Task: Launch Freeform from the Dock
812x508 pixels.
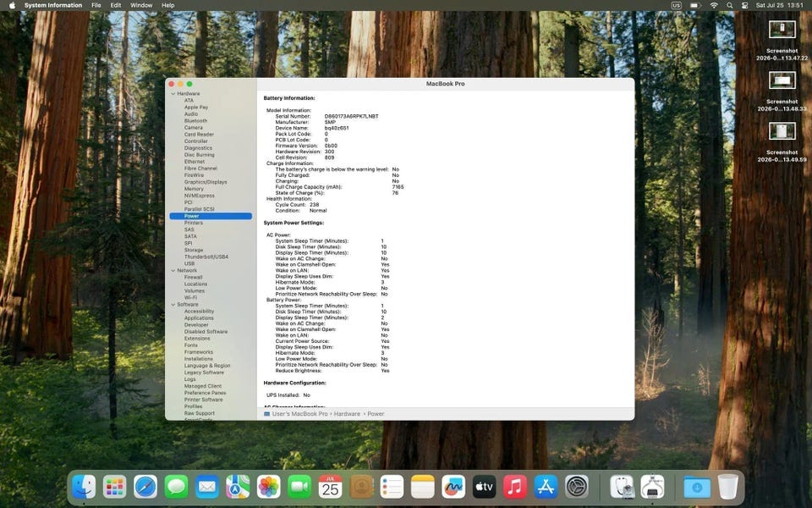Action: click(453, 488)
